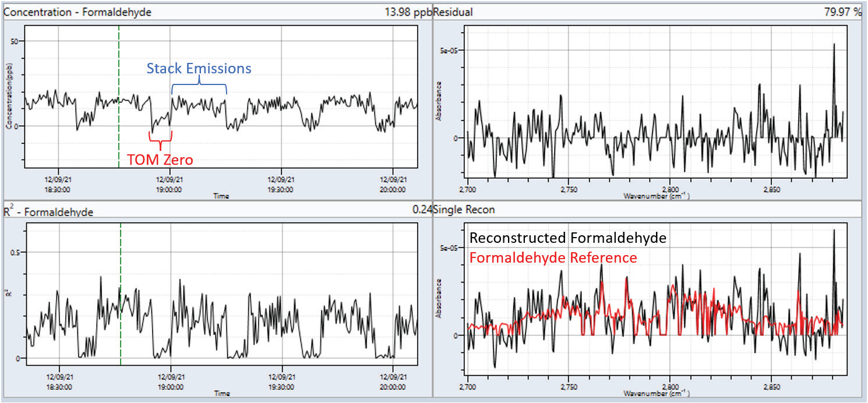This screenshot has width=868, height=403.
Task: Click the Concentration - Formaldehyde panel title
Action: (77, 12)
